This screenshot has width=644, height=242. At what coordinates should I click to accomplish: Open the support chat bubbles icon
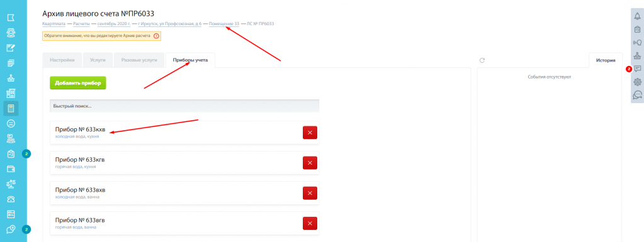tap(638, 95)
